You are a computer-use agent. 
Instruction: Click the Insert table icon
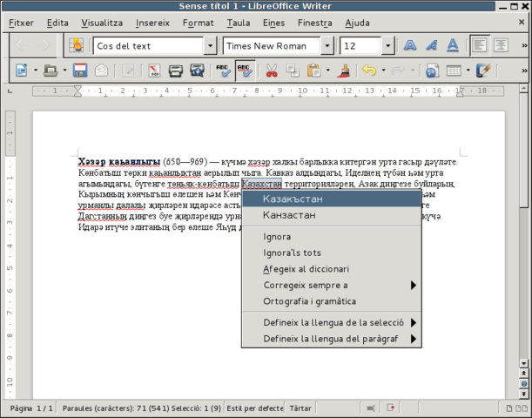tap(455, 71)
